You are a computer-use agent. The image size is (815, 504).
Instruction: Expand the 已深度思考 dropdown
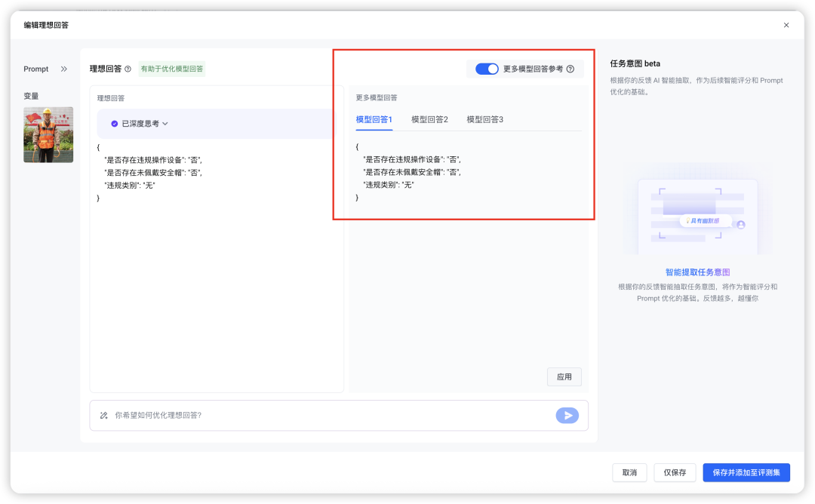coord(165,124)
